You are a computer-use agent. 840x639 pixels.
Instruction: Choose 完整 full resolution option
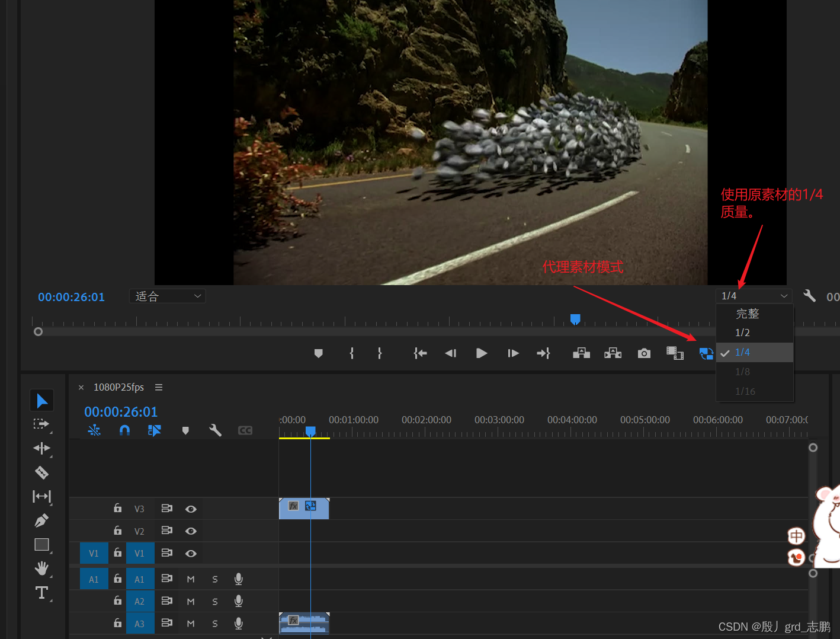755,314
